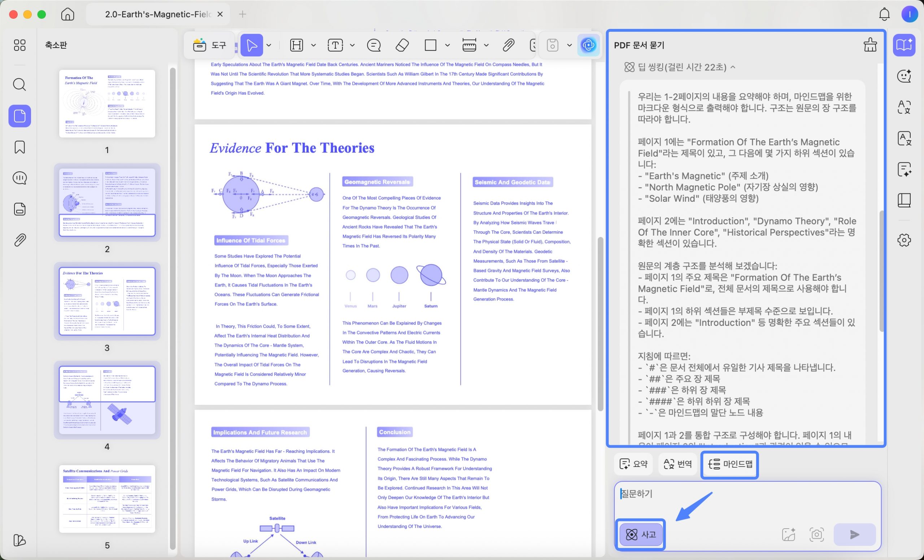
Task: Open the comment bubble annotation tool
Action: [374, 45]
